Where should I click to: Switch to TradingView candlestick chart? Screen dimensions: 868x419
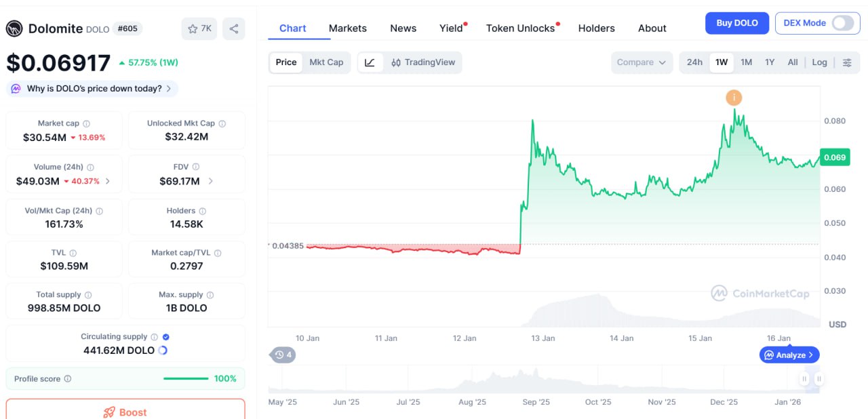423,62
